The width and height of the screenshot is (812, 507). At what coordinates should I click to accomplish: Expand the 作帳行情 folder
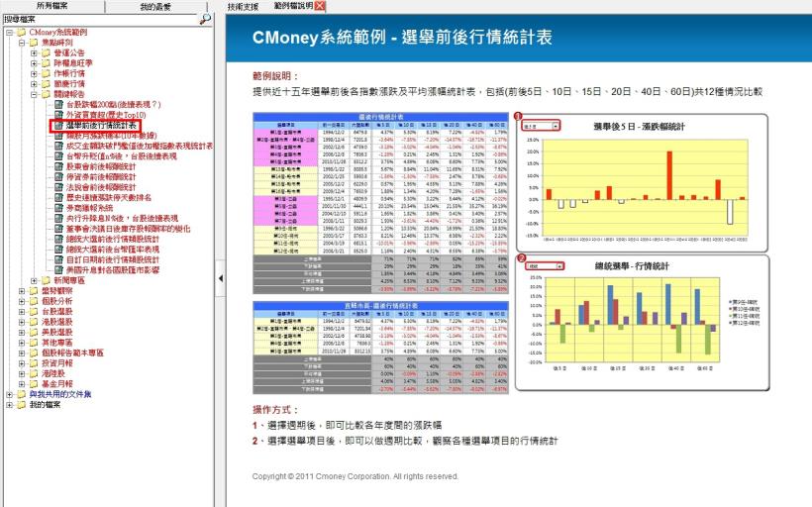(35, 73)
